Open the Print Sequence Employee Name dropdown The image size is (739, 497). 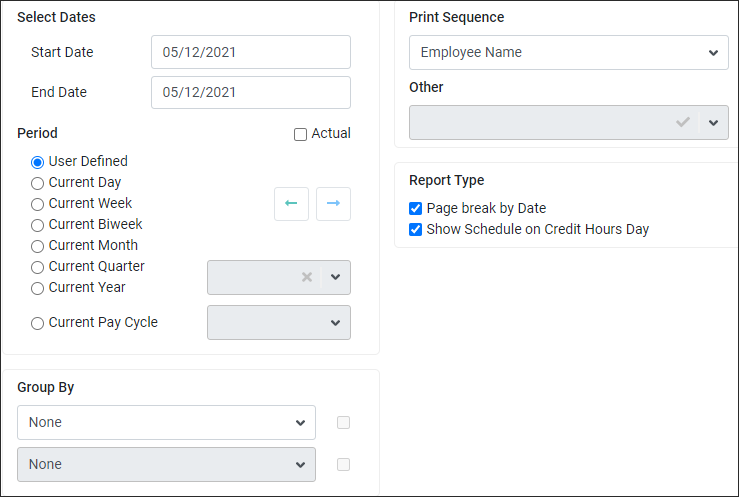point(568,52)
